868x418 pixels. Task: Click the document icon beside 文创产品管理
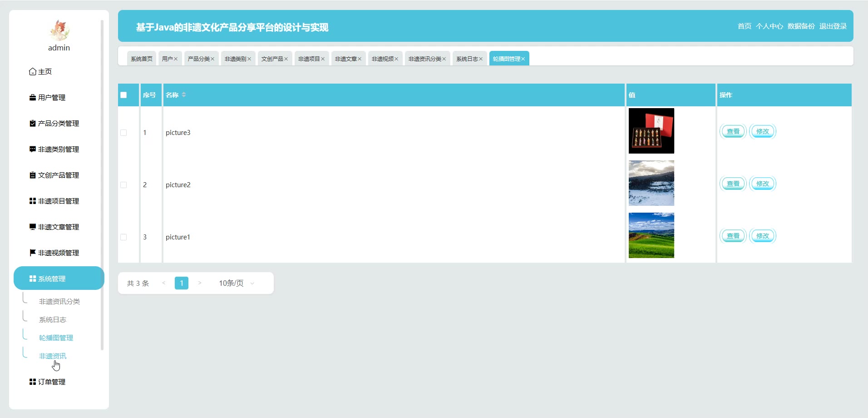pos(33,175)
